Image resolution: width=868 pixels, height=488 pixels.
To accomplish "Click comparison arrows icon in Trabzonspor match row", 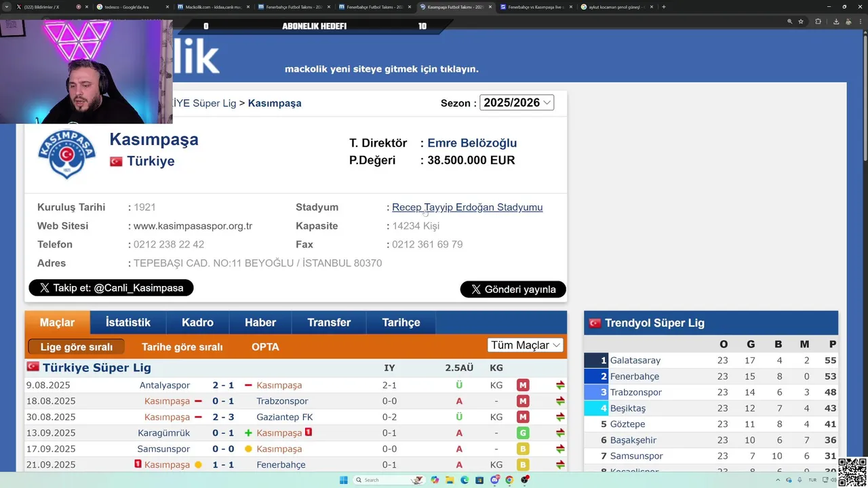I will point(560,401).
